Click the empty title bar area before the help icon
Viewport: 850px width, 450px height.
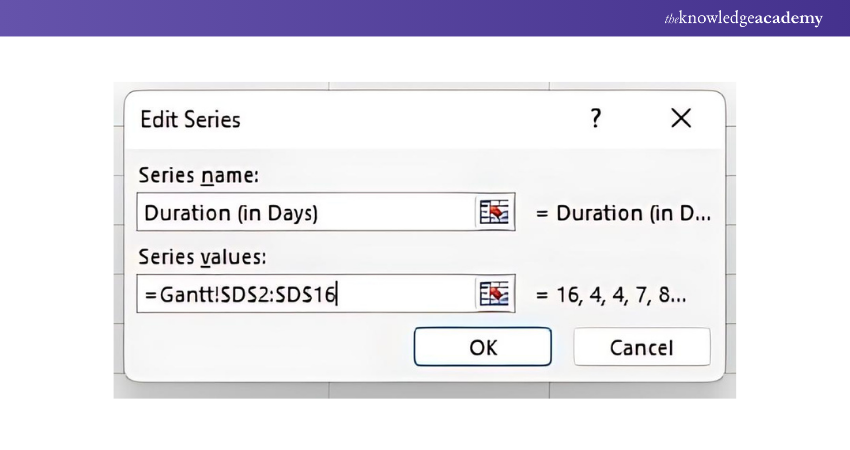point(420,120)
